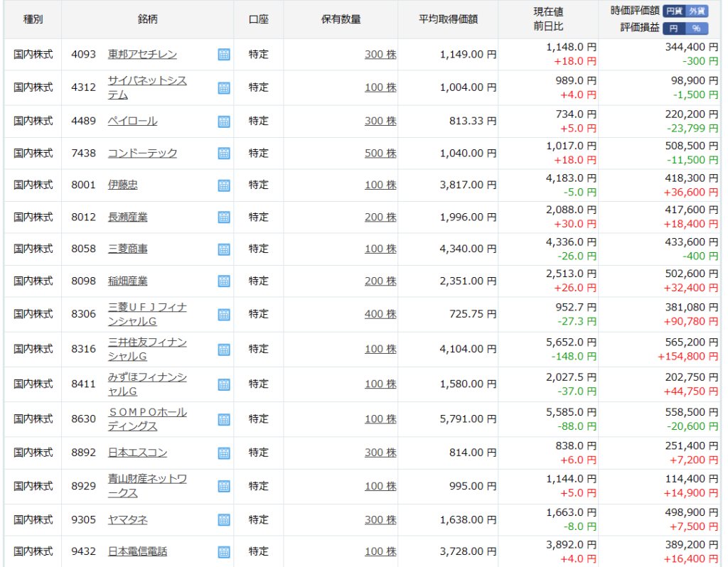The height and width of the screenshot is (567, 728).
Task: Click the 565,200 円 valuation amount
Action: pyautogui.click(x=692, y=342)
